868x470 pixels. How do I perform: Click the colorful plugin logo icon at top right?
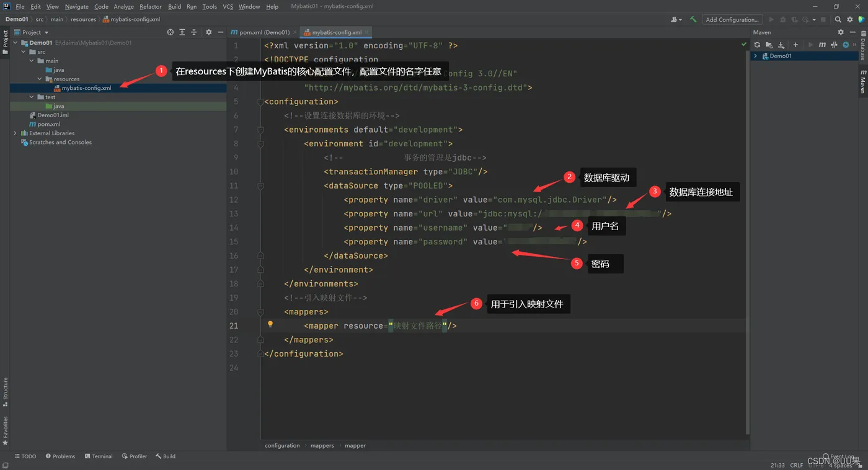[861, 19]
